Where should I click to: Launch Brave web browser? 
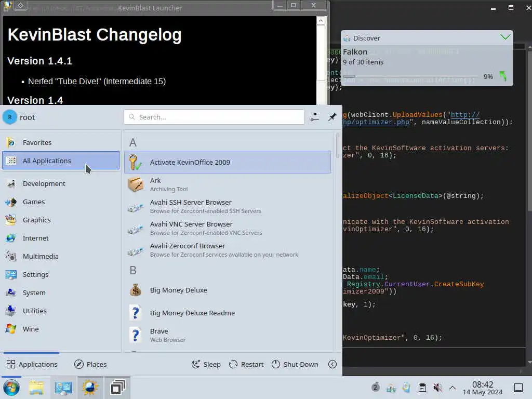(228, 335)
